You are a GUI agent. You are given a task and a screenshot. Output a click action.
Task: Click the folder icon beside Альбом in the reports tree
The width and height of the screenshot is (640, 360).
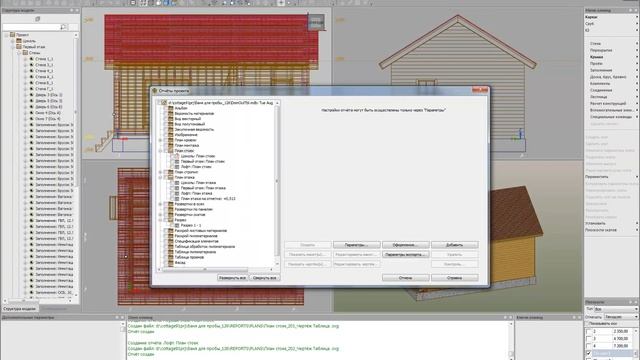171,108
